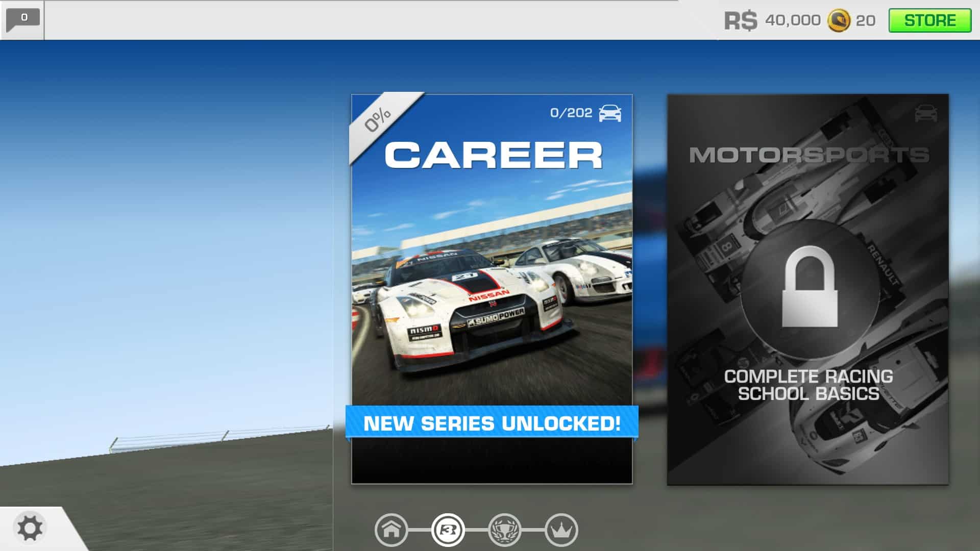Image resolution: width=980 pixels, height=551 pixels.
Task: Click the faded car icon on Motorsports
Action: (926, 113)
